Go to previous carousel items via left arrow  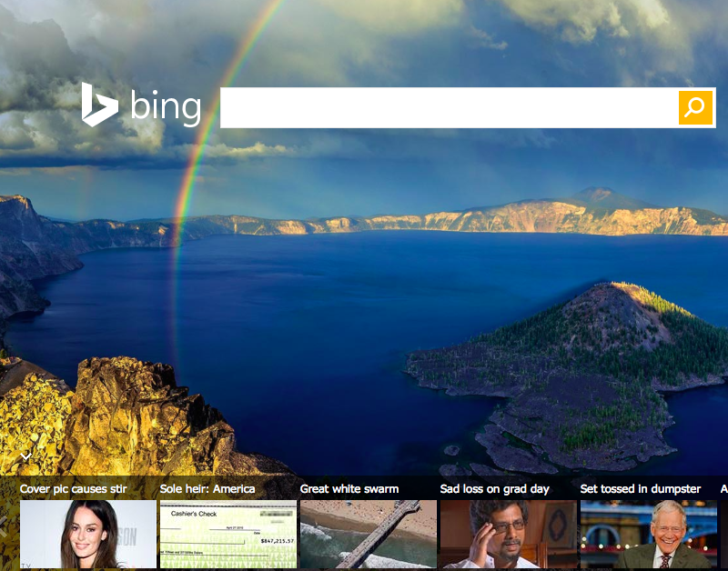pyautogui.click(x=4, y=526)
